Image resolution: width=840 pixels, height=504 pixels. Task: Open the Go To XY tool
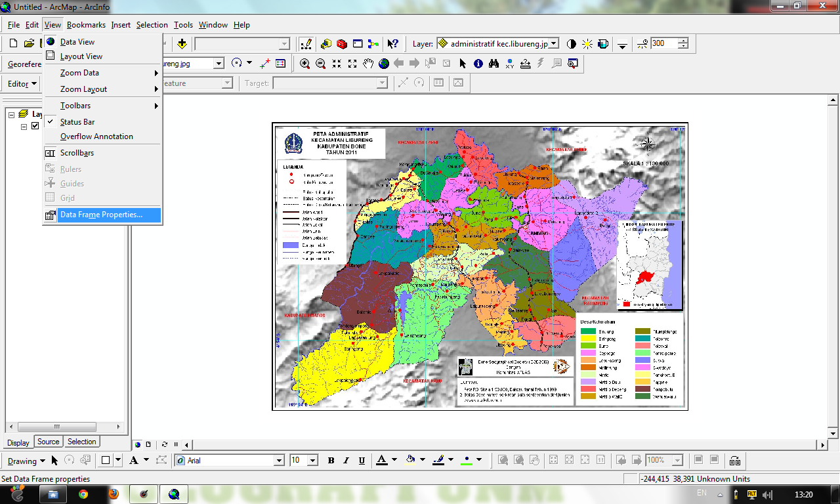pos(510,64)
